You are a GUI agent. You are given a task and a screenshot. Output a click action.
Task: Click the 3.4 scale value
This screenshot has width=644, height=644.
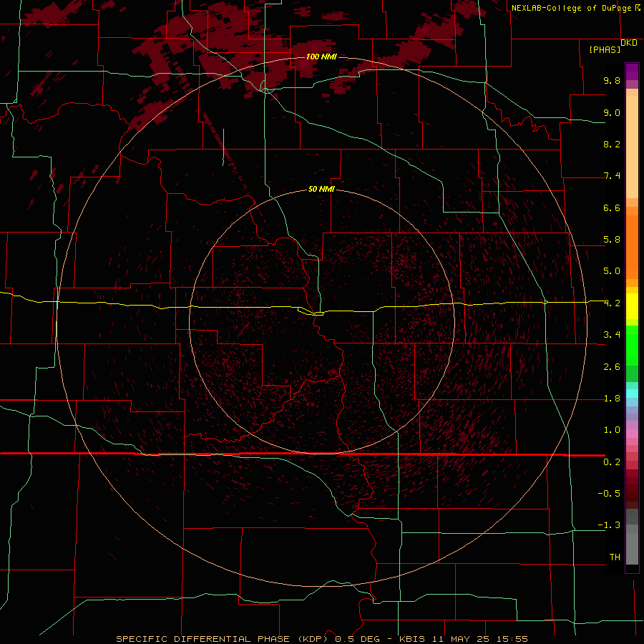[612, 335]
